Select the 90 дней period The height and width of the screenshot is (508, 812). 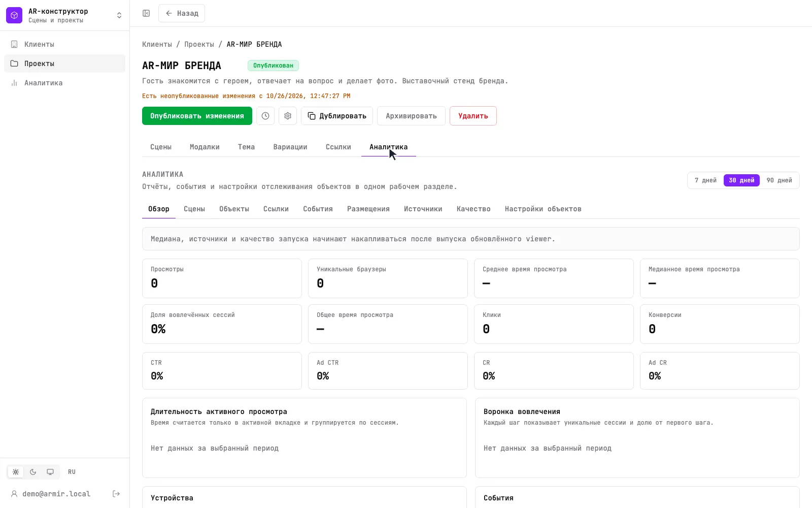click(x=779, y=180)
